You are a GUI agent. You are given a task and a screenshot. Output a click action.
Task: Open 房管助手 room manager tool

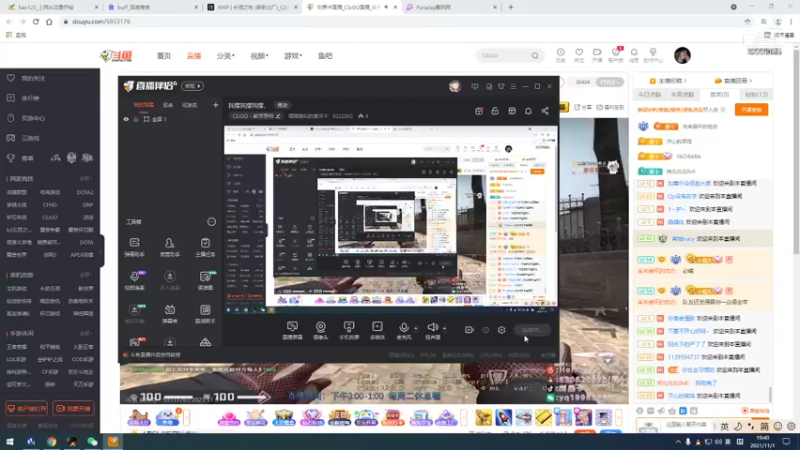coord(169,246)
